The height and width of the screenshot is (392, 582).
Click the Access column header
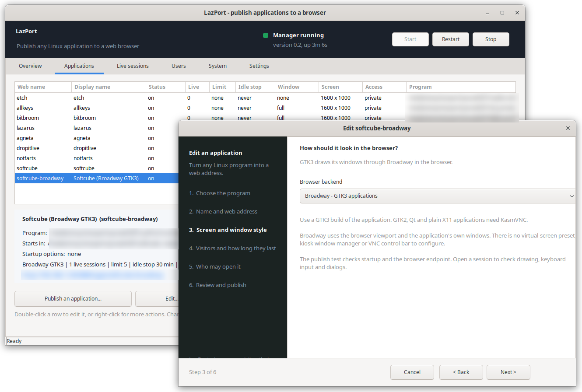384,87
